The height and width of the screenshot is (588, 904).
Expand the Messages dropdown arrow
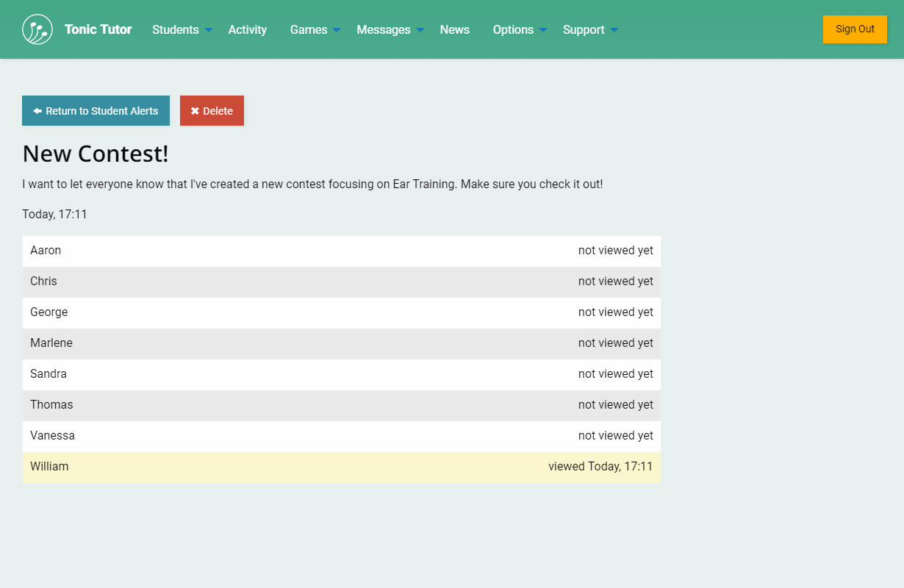[x=420, y=30]
